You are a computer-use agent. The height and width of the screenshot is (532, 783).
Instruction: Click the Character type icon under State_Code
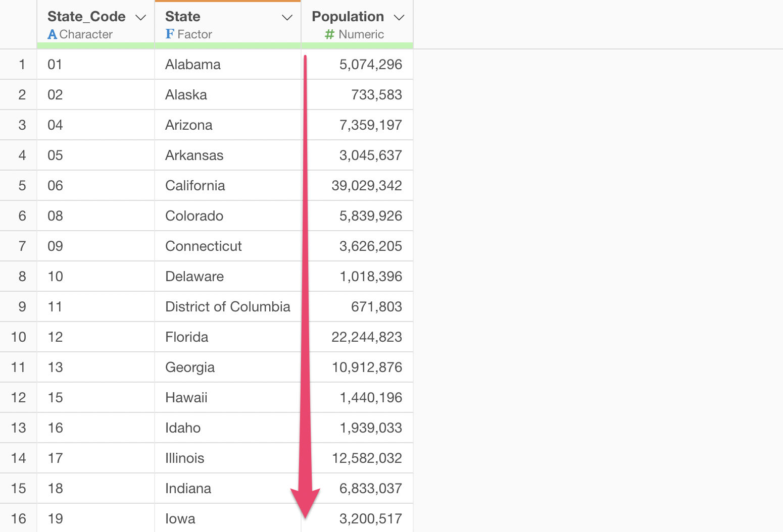[x=52, y=35]
